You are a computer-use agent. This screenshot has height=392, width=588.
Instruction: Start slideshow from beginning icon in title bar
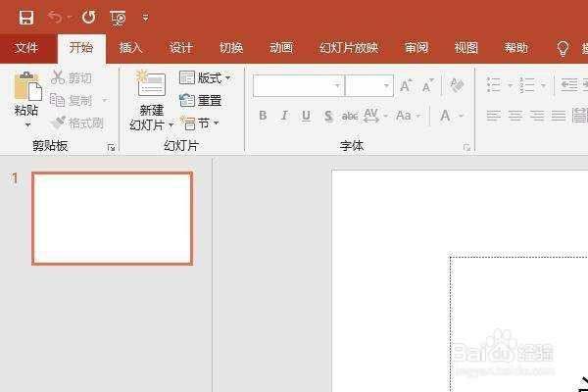click(118, 18)
